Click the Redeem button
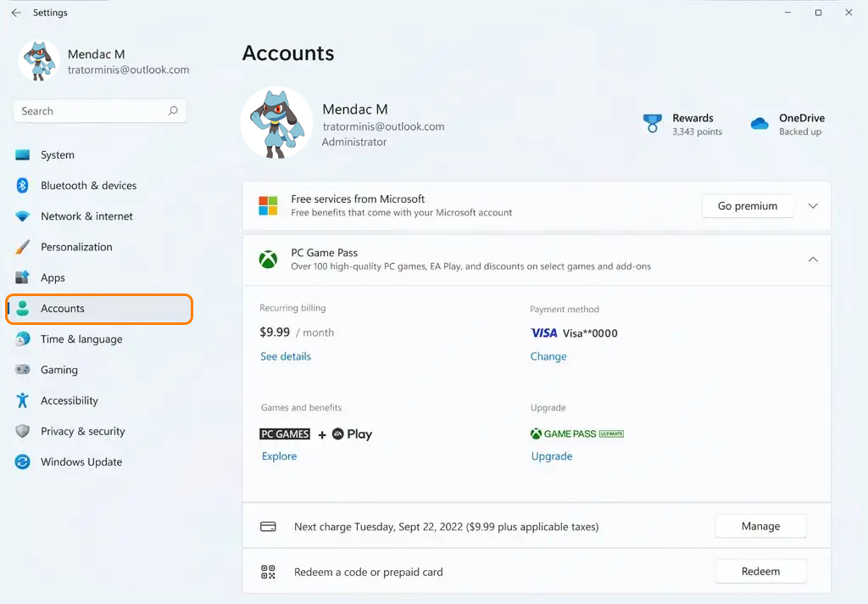 760,571
